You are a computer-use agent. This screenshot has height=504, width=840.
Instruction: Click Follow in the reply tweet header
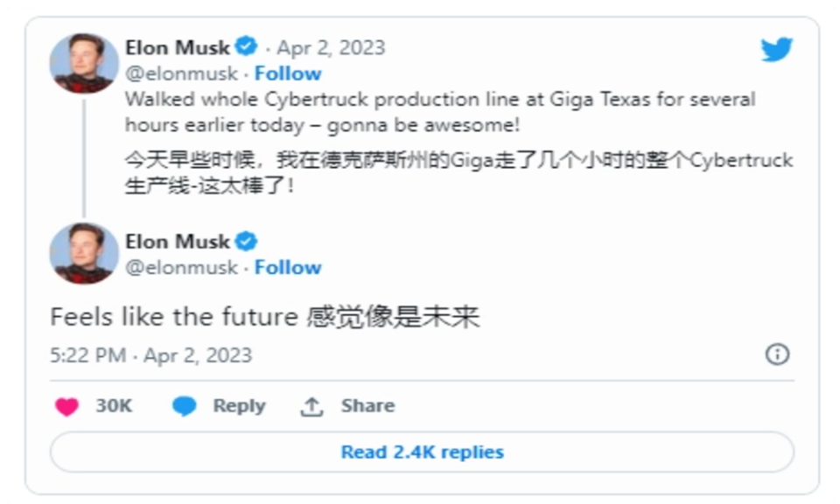[x=288, y=268]
